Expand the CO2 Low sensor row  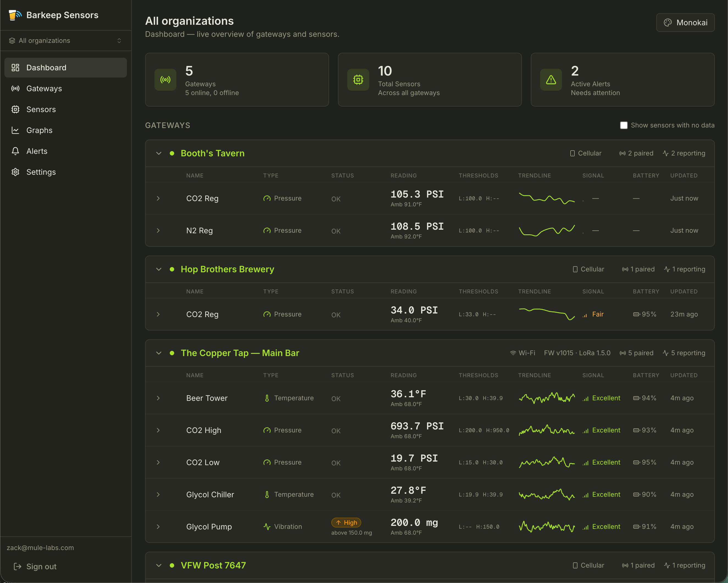[158, 462]
